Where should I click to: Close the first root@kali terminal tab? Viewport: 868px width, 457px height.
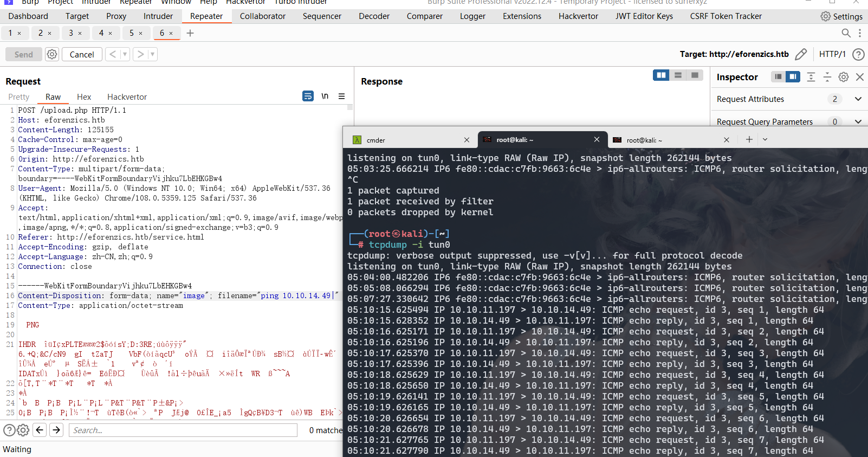coord(597,139)
